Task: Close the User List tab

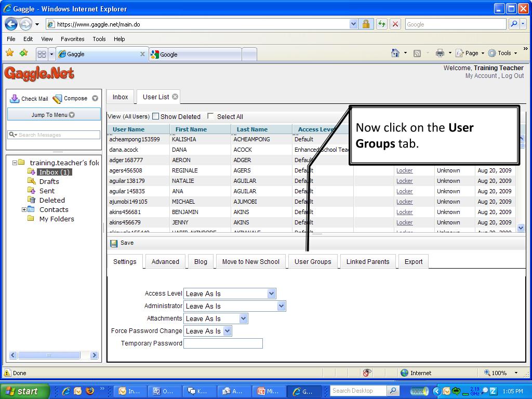Action: (x=175, y=97)
